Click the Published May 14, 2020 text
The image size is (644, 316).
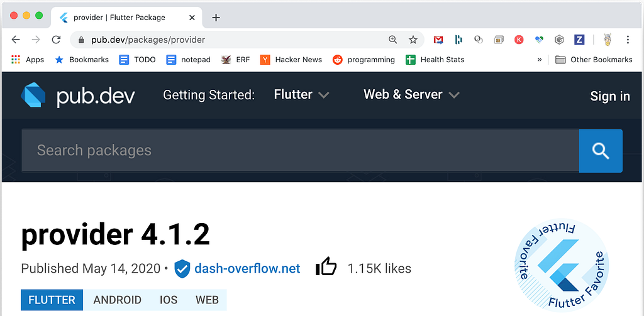[x=91, y=269]
